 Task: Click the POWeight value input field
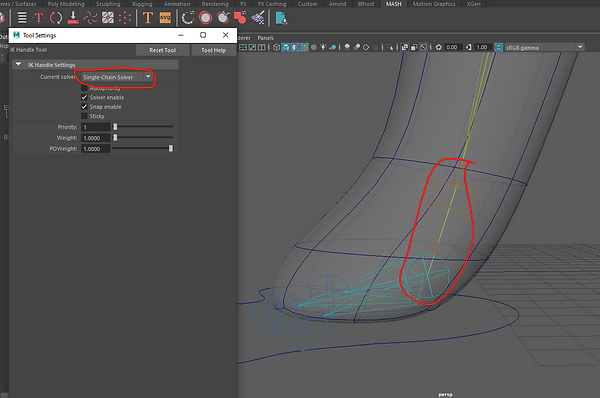tap(96, 148)
